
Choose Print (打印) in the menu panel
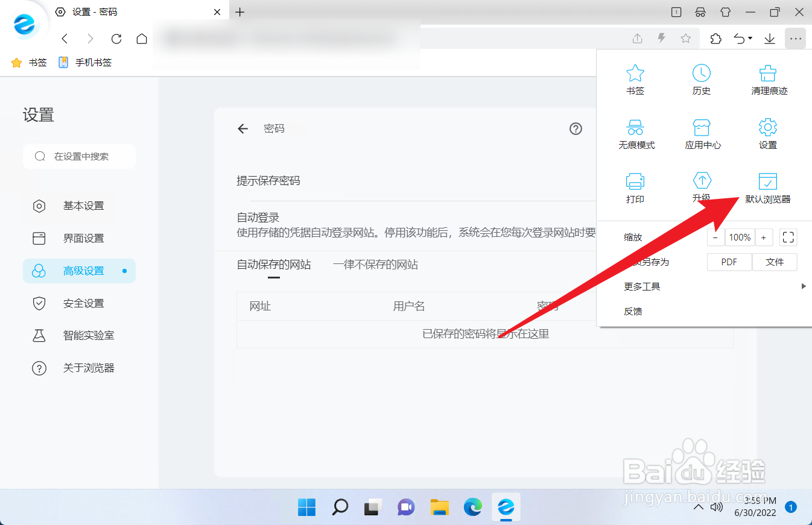(x=635, y=188)
